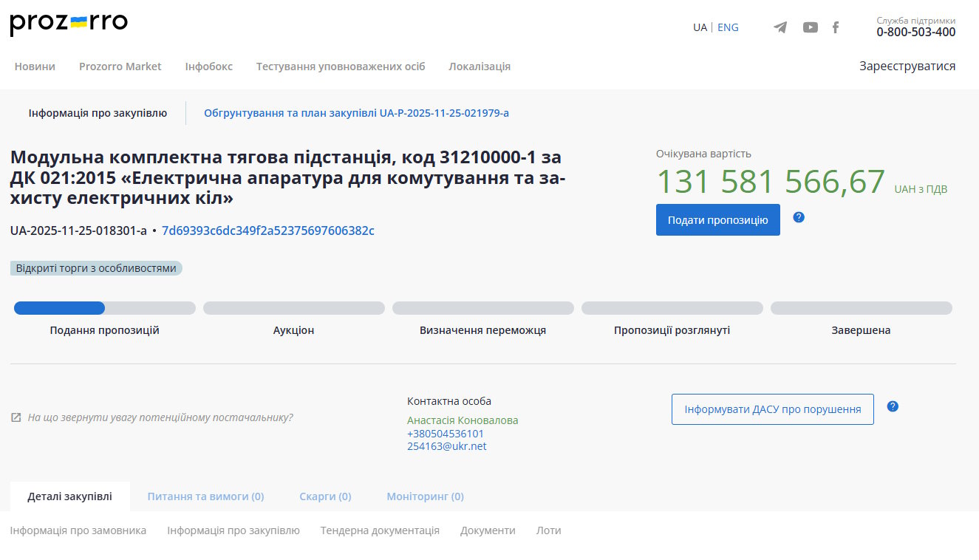Click the tender hash ID link

coord(268,231)
